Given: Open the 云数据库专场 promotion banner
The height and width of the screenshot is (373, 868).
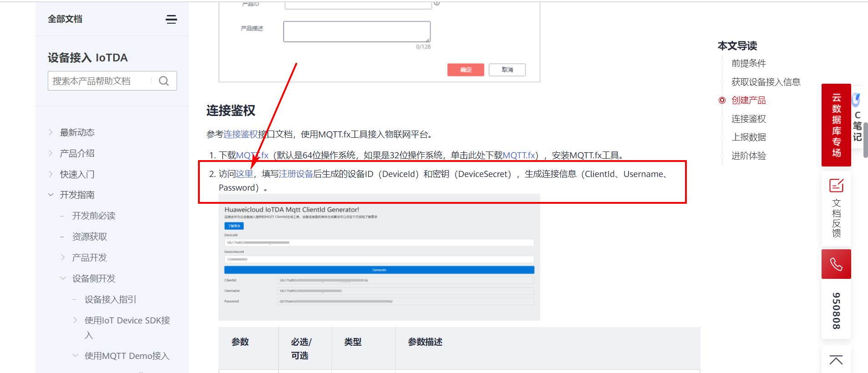Looking at the screenshot, I should pos(836,125).
